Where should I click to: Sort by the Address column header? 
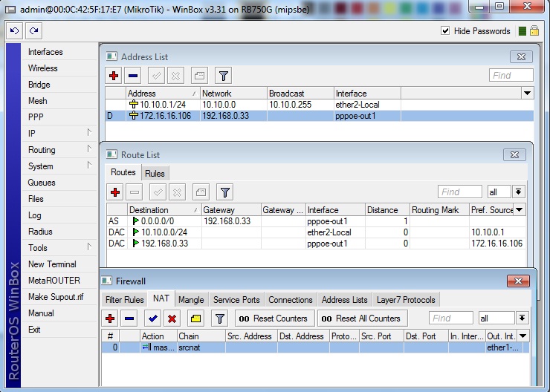[163, 94]
